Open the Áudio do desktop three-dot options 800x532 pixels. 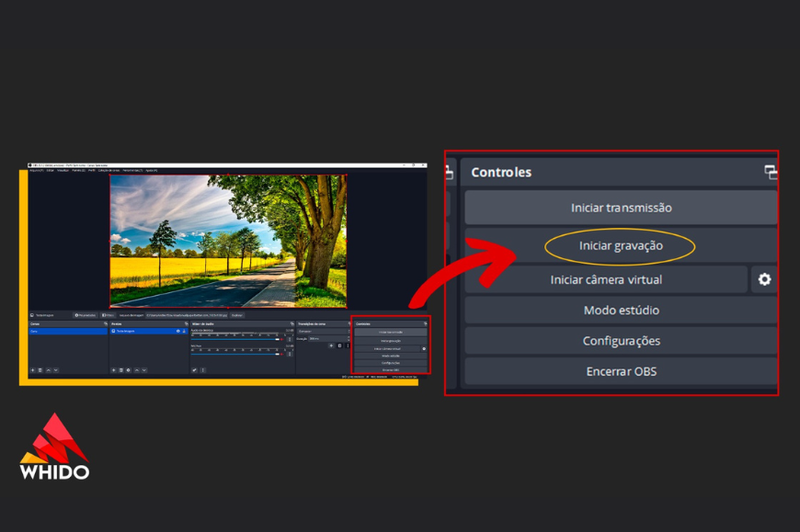tap(290, 339)
